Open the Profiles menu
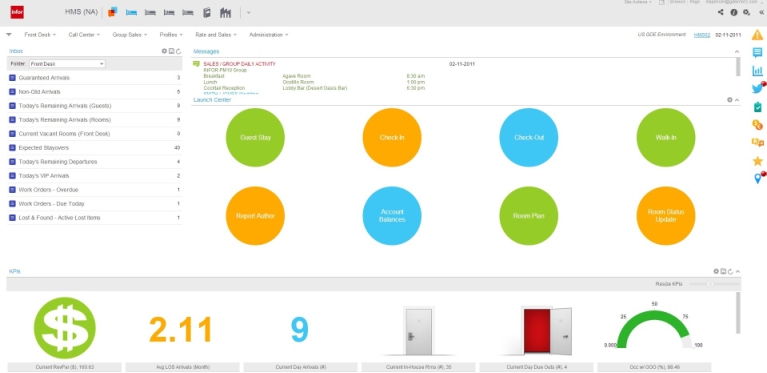This screenshot has height=373, width=767. click(x=171, y=35)
